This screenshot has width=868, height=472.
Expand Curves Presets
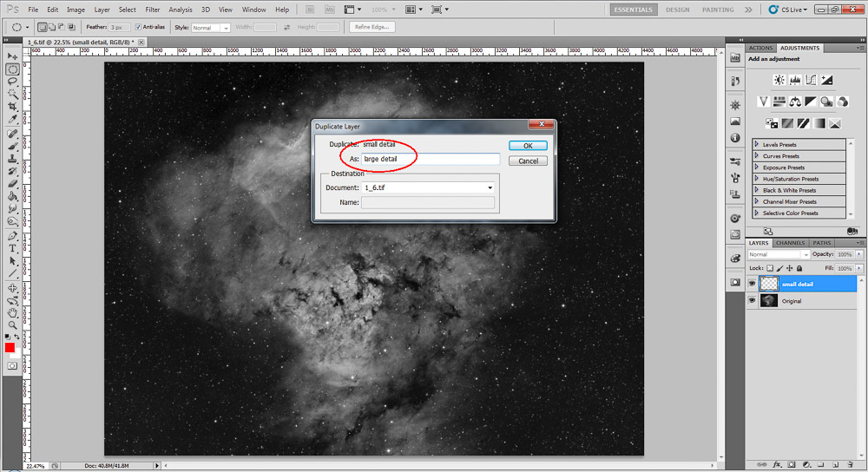click(x=757, y=156)
